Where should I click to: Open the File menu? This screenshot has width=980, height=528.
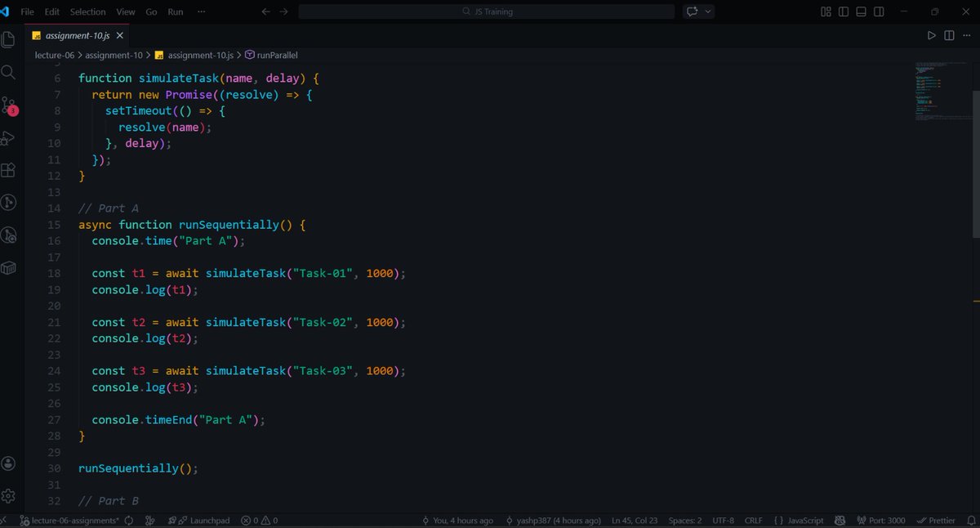click(28, 11)
